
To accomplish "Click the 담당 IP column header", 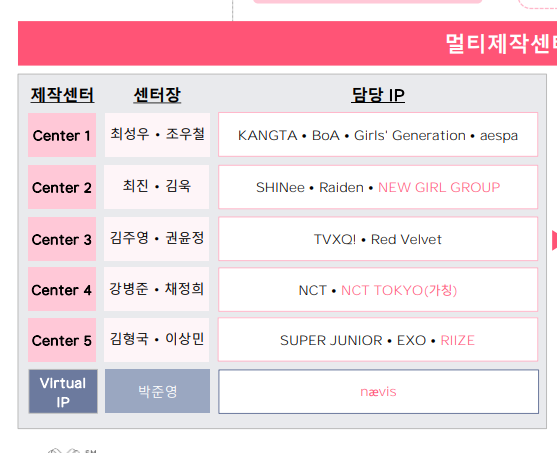I will [378, 95].
